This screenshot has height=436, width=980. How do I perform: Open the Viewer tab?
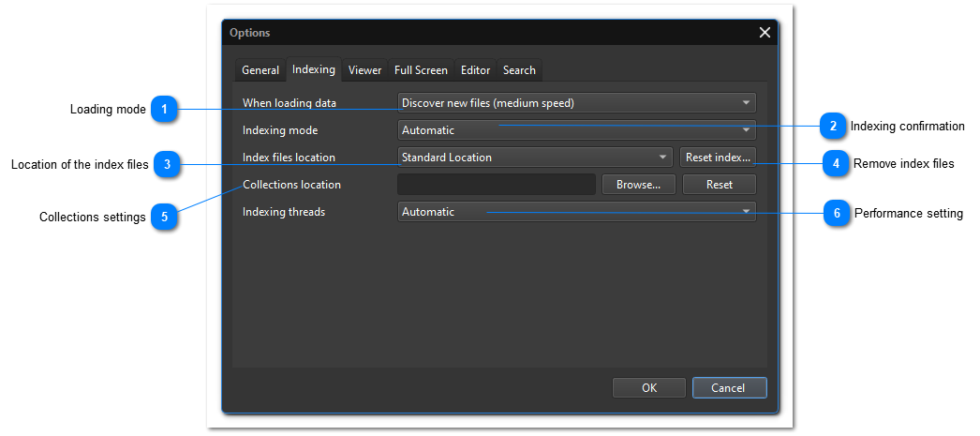coord(364,70)
